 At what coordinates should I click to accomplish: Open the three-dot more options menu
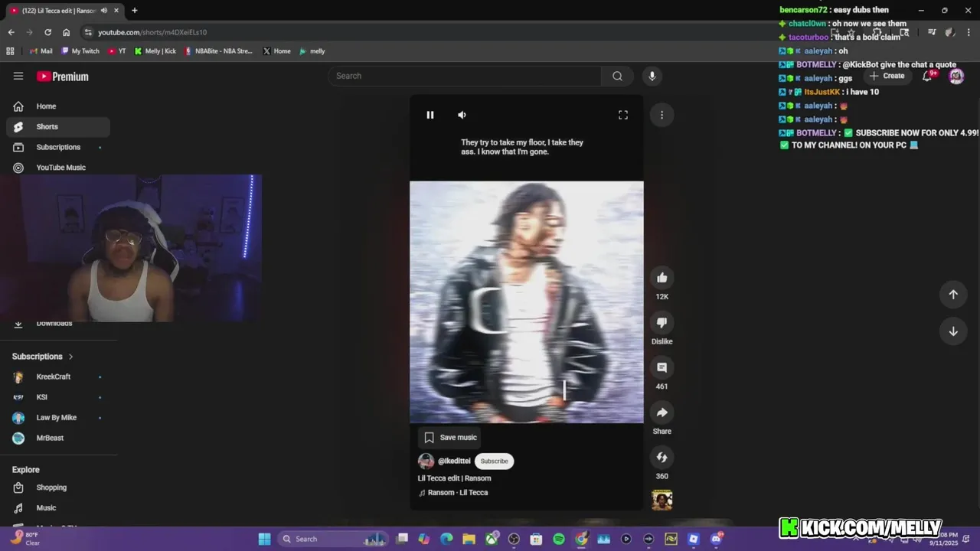[661, 115]
